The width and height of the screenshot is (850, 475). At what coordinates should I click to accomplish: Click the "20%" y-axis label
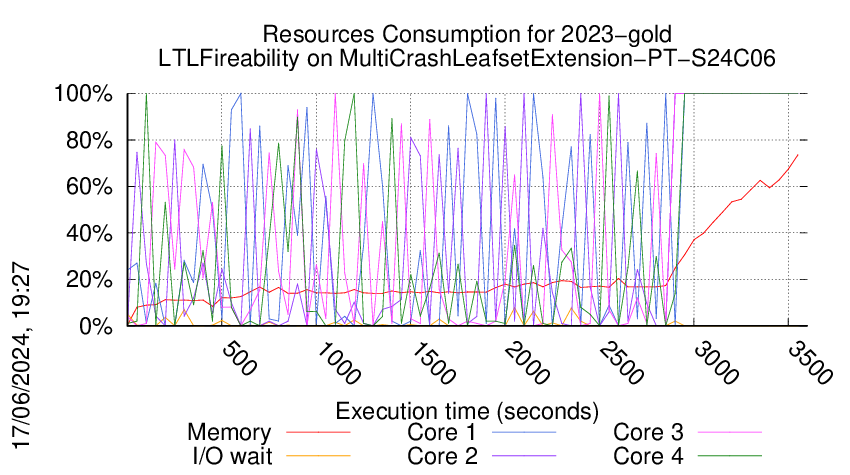[x=91, y=280]
